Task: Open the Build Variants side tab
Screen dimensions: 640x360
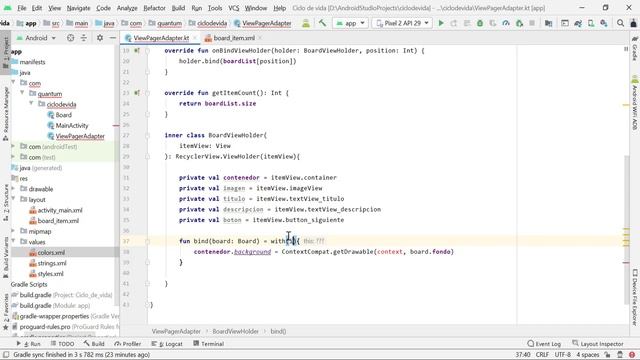Action: point(5,258)
